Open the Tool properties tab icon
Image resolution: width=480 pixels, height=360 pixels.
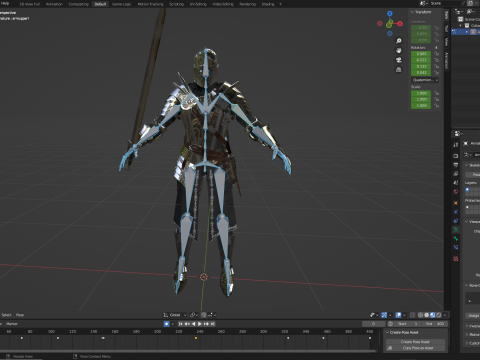[456, 145]
